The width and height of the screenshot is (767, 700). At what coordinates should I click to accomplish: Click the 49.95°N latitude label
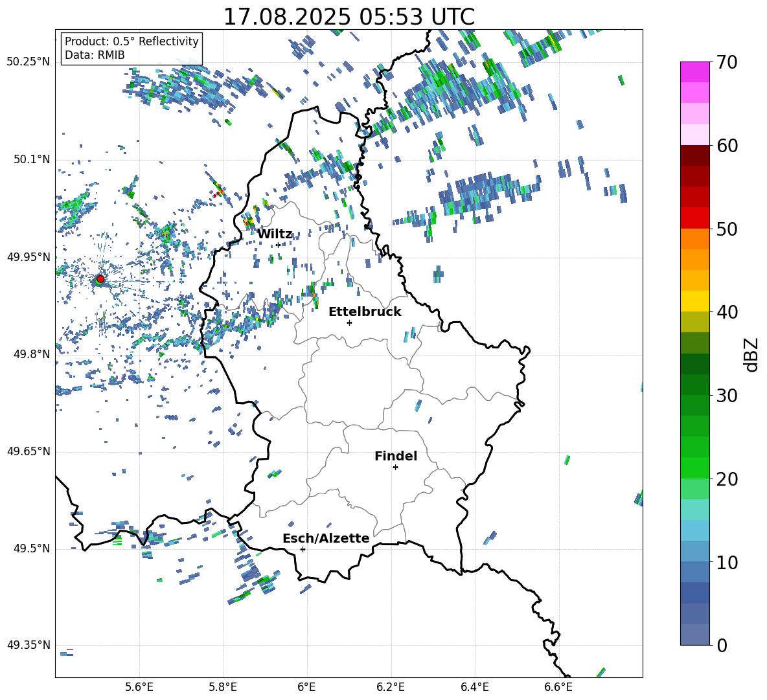click(29, 256)
